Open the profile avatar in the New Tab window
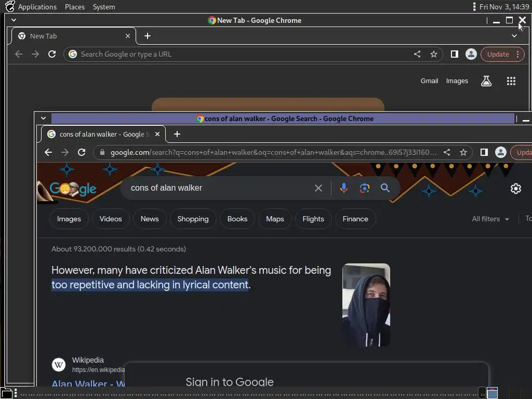The image size is (532, 399). 471,54
